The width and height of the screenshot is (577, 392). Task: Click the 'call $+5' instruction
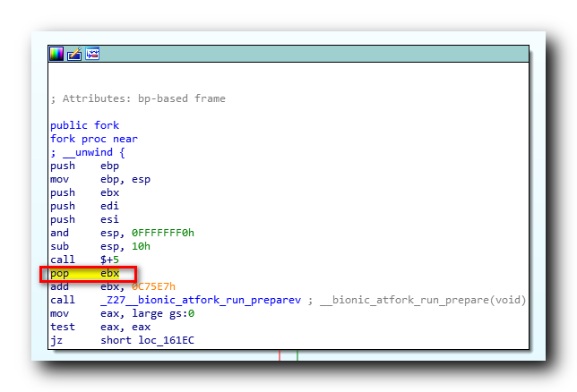pyautogui.click(x=84, y=260)
